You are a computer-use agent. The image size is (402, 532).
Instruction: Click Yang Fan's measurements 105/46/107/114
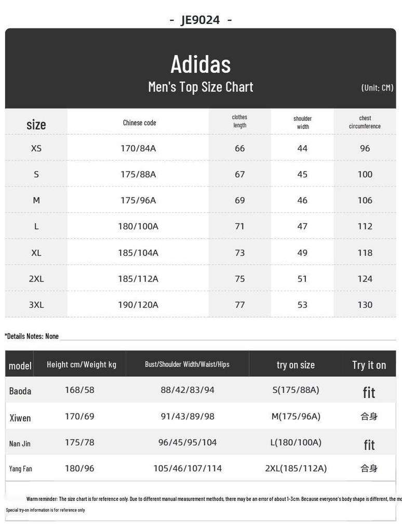[x=187, y=468]
